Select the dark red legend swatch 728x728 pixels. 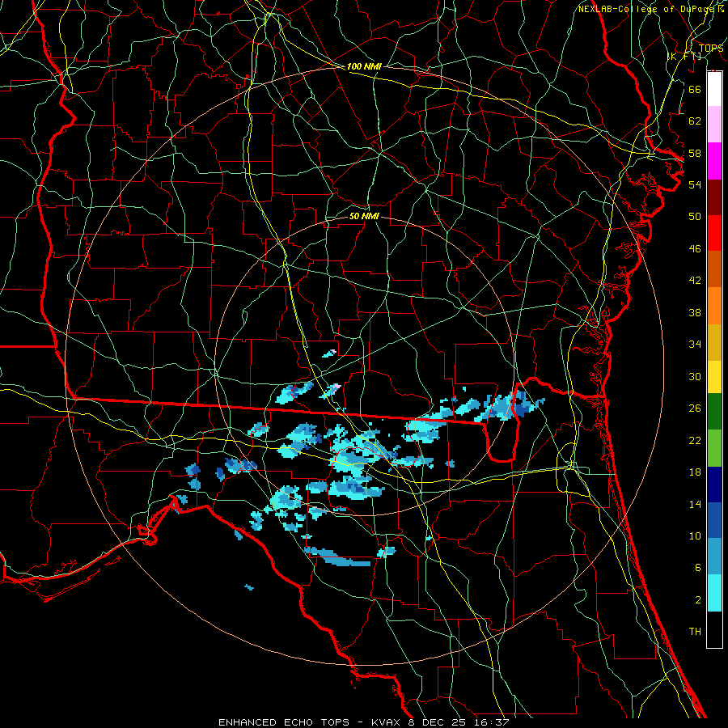pyautogui.click(x=714, y=197)
